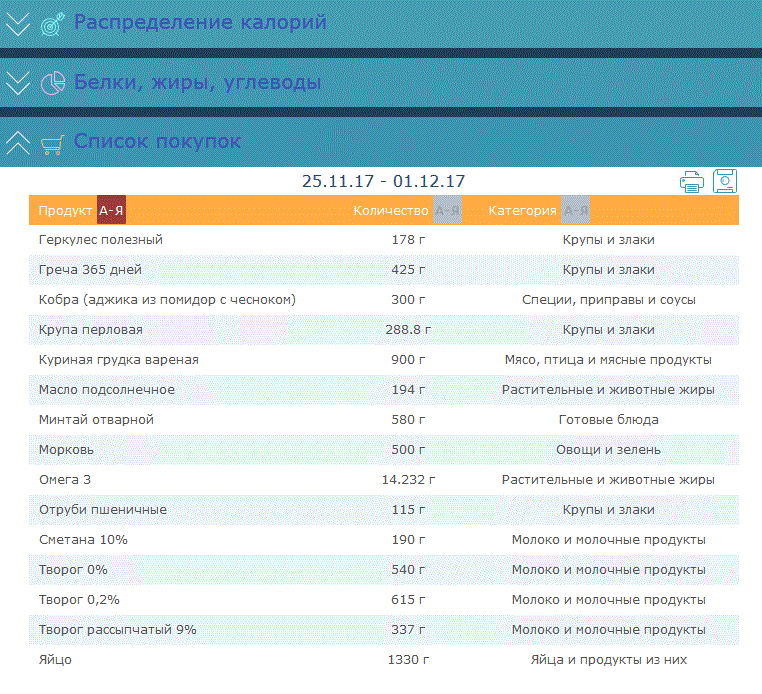Select the Омега 3 product
The height and width of the screenshot is (694, 762).
pyautogui.click(x=65, y=480)
